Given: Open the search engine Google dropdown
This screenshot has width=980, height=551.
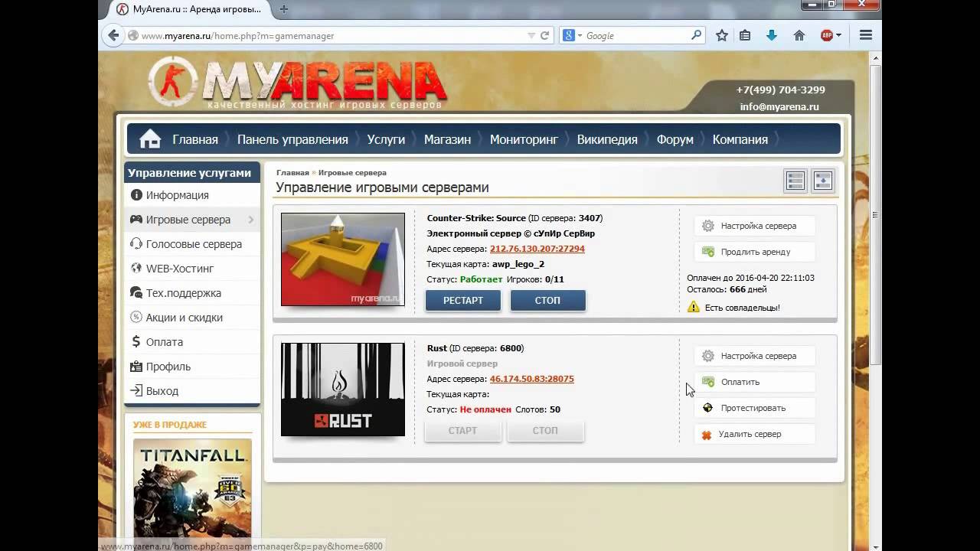Looking at the screenshot, I should 573,35.
